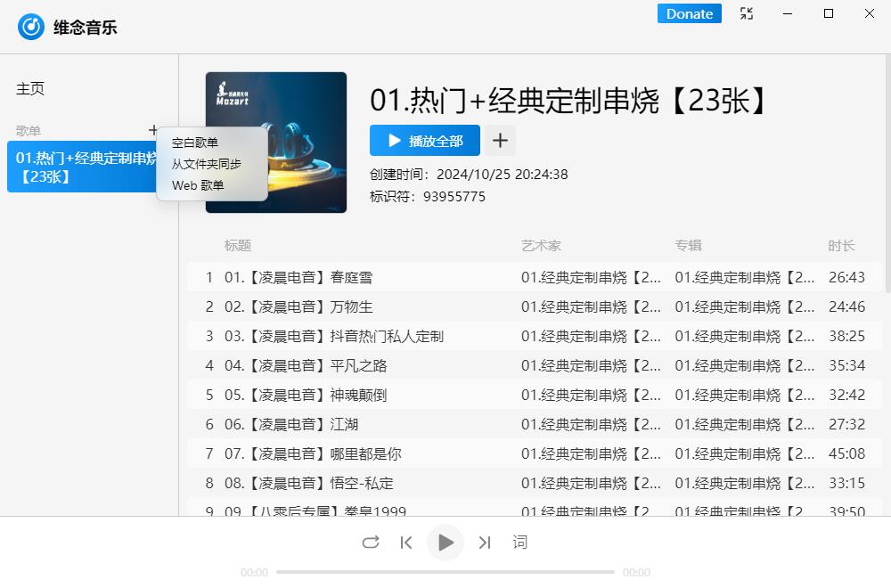Pick Web 歌单 from the menu

click(x=198, y=185)
